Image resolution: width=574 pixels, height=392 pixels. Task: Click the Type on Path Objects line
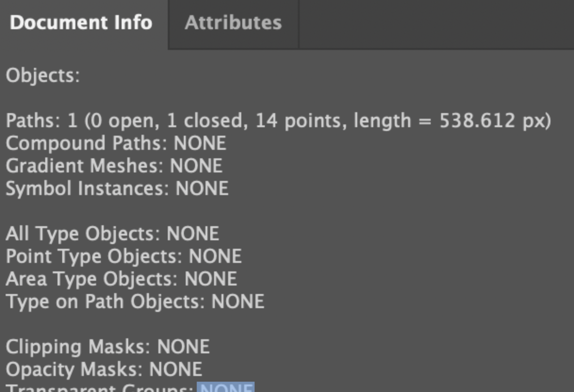(135, 302)
